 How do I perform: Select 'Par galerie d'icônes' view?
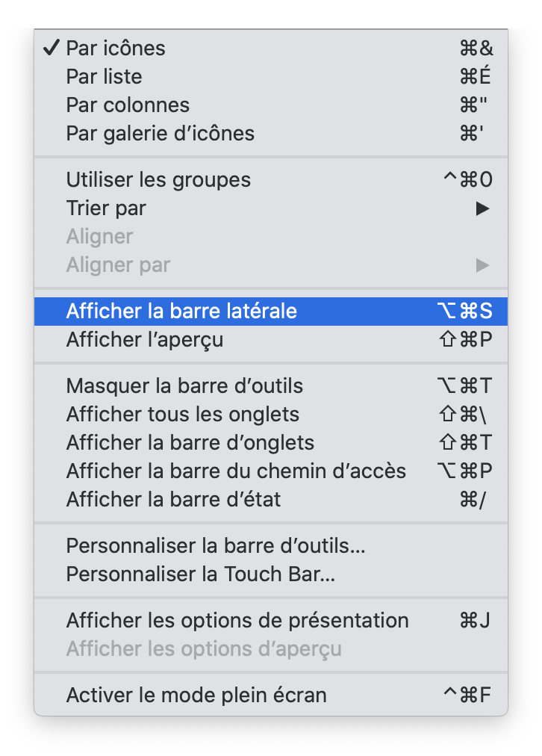point(160,134)
